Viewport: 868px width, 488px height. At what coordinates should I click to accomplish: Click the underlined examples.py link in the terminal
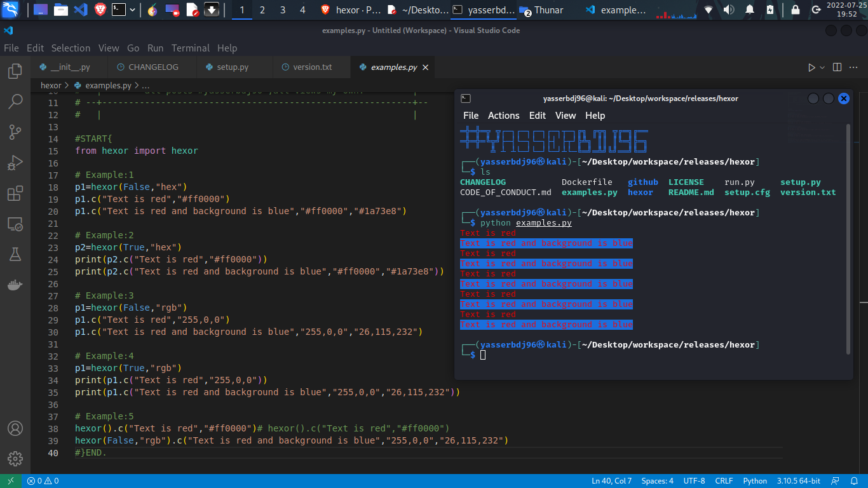[x=543, y=222]
